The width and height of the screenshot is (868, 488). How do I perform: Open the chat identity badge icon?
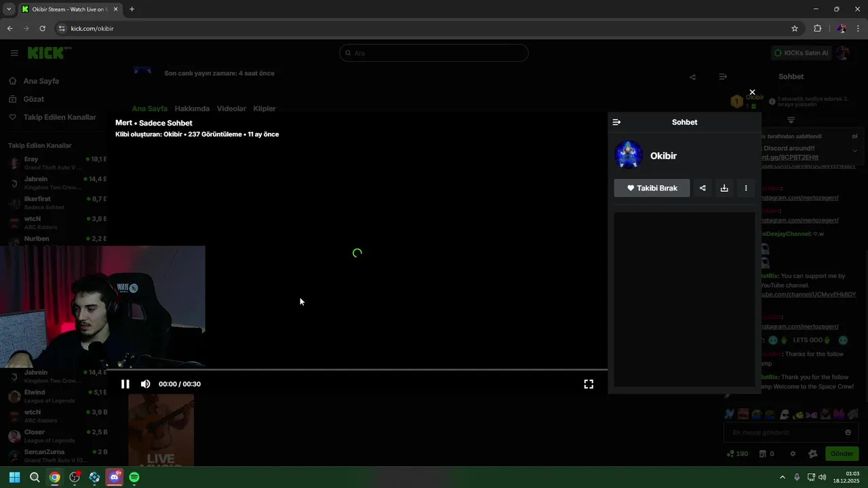(813, 453)
